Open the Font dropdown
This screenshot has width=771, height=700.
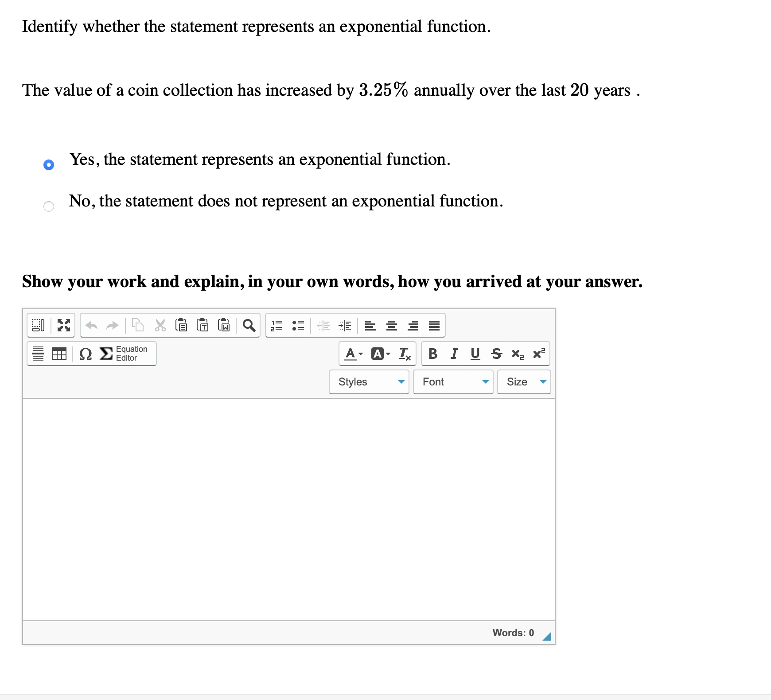[453, 382]
